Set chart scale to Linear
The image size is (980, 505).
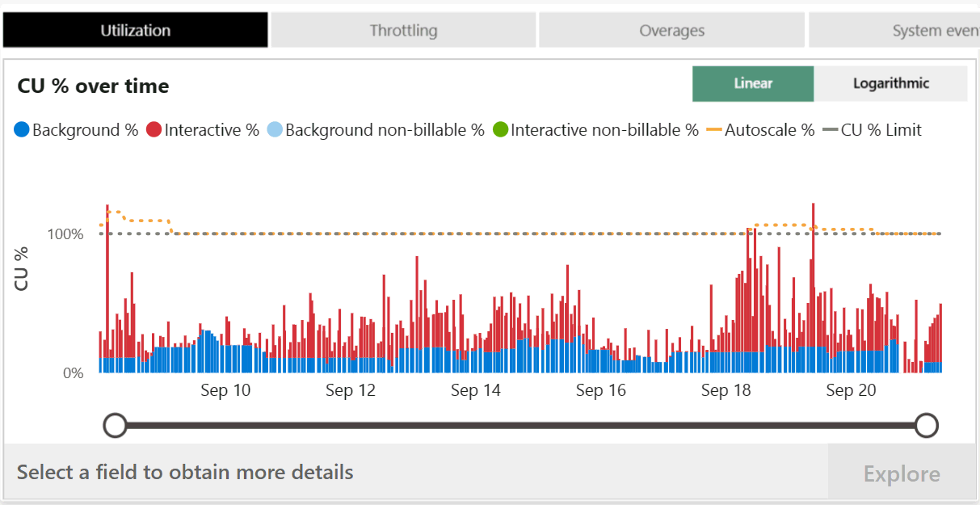click(x=753, y=83)
